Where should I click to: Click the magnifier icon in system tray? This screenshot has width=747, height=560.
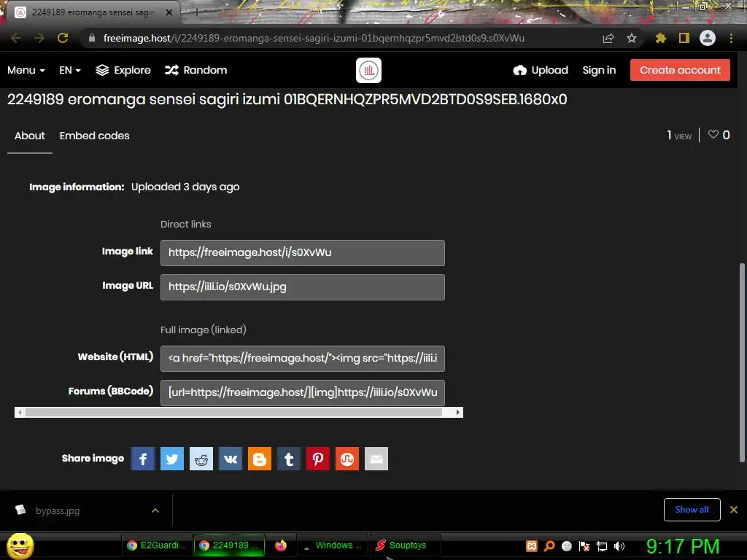(x=549, y=546)
